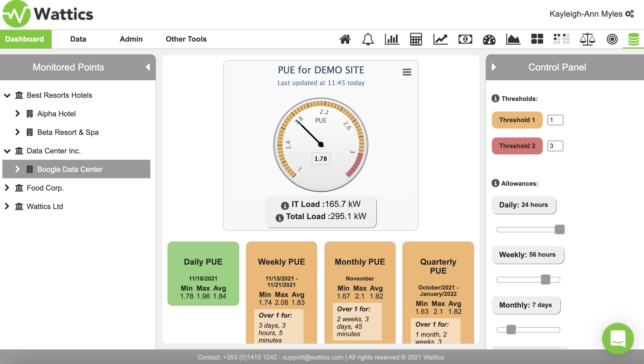The height and width of the screenshot is (364, 644).
Task: Open the money bill cost icon
Action: click(465, 39)
